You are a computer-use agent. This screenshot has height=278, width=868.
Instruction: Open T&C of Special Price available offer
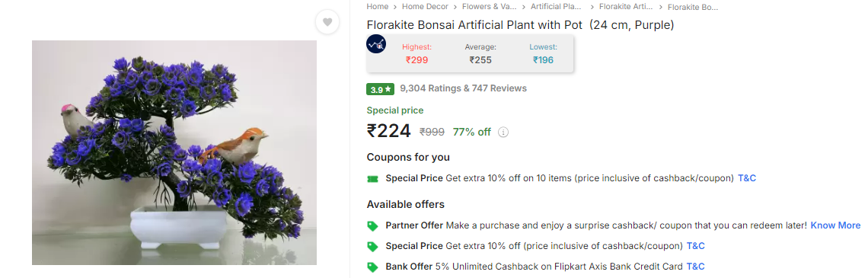pos(695,246)
